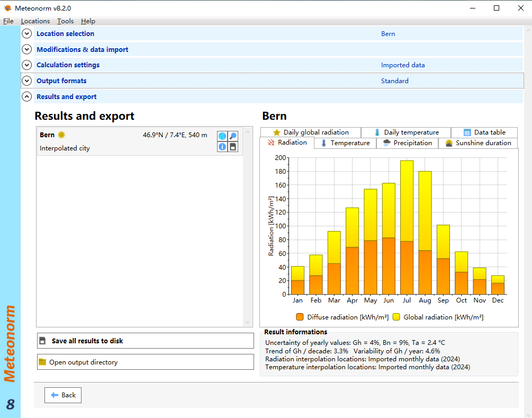Click 'Standard' beside Output formats
Image resolution: width=532 pixels, height=418 pixels.
(394, 81)
